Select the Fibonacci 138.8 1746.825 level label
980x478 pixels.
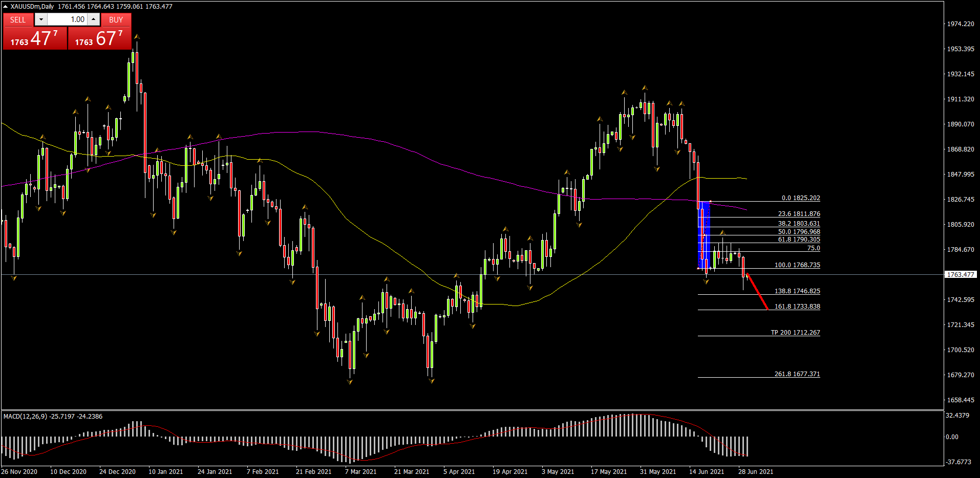(797, 291)
